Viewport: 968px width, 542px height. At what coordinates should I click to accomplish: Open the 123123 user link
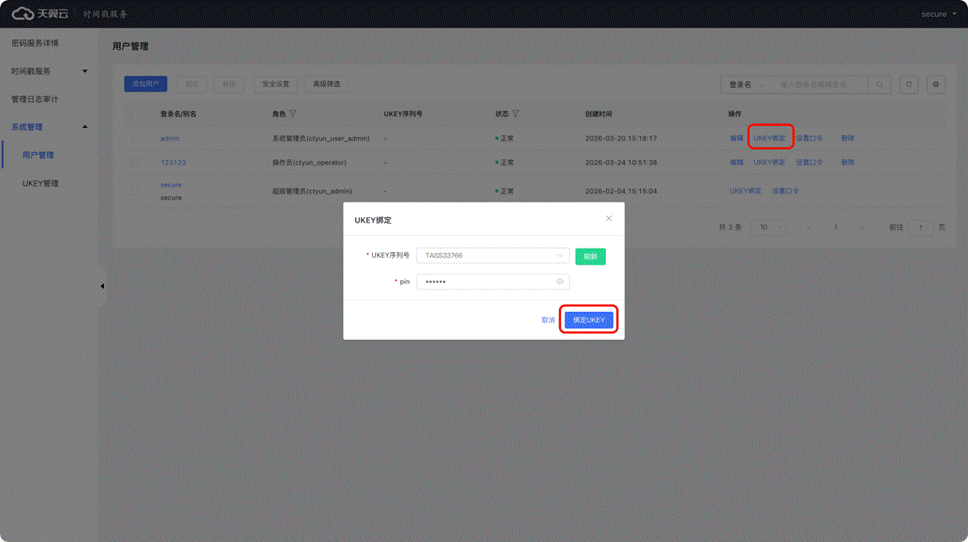pos(173,162)
